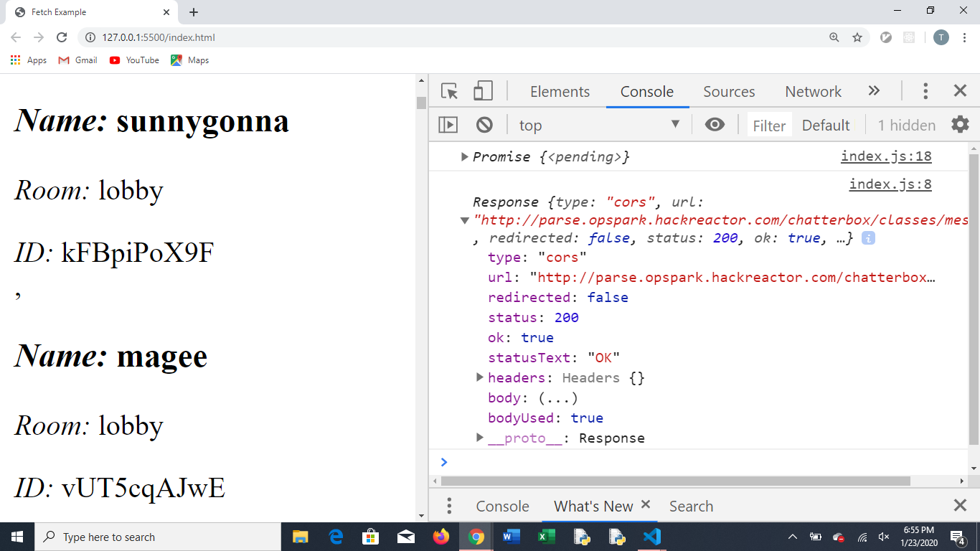Screen dimensions: 980x551
Task: Clear the console log
Action: [x=484, y=125]
